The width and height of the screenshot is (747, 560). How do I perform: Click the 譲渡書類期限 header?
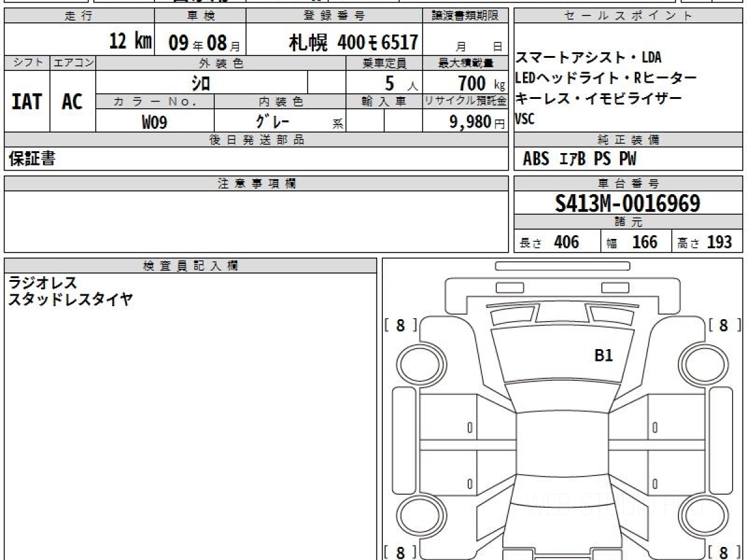click(x=466, y=17)
